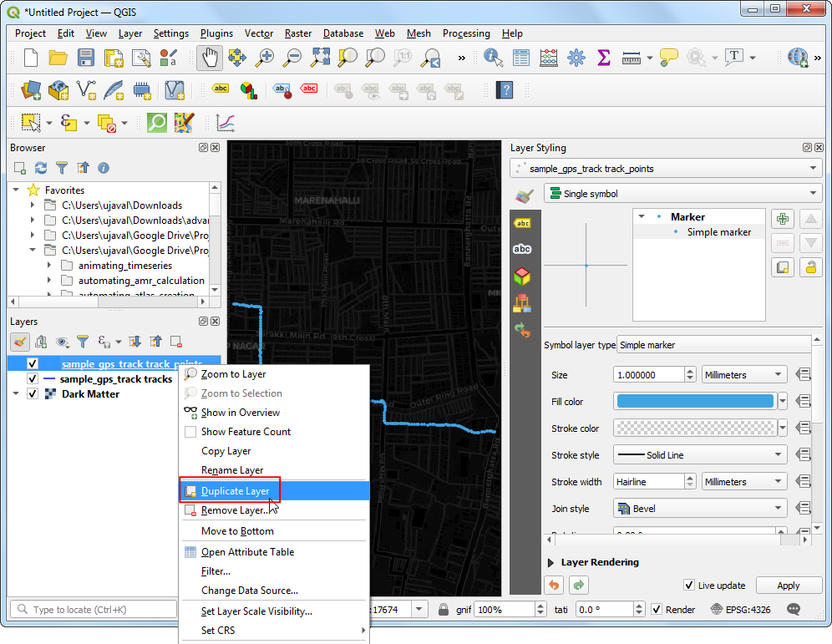The width and height of the screenshot is (832, 644).
Task: Open the Identify Features tool
Action: pos(493,58)
